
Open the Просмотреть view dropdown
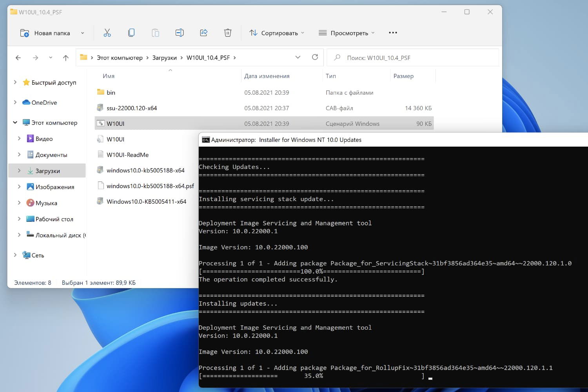coord(347,33)
